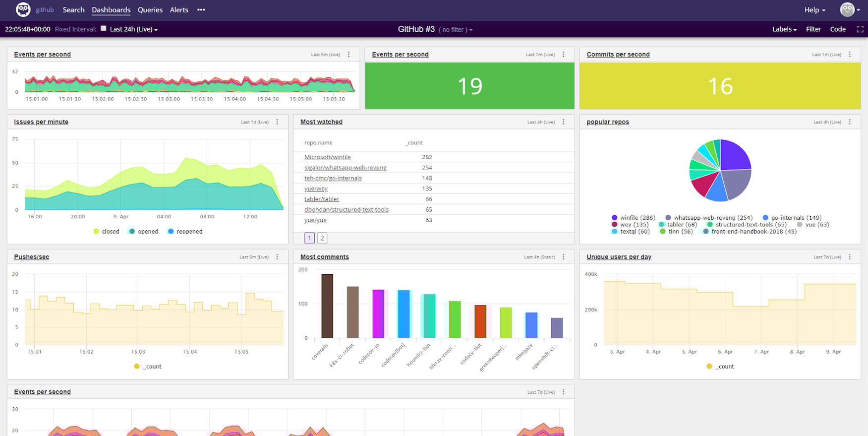Open the yue/yue repo link
This screenshot has width=868, height=436.
click(x=315, y=220)
